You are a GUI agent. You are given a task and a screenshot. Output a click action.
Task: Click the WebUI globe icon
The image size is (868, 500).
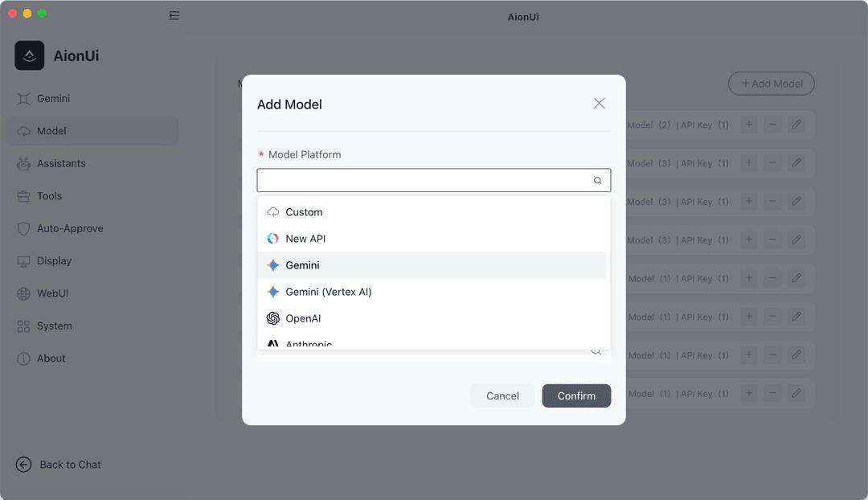(23, 293)
